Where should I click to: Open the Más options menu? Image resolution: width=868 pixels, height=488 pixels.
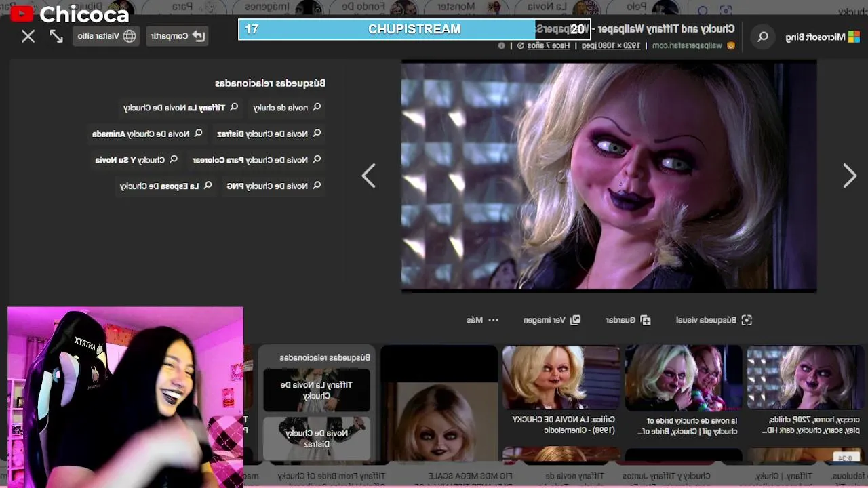[482, 320]
